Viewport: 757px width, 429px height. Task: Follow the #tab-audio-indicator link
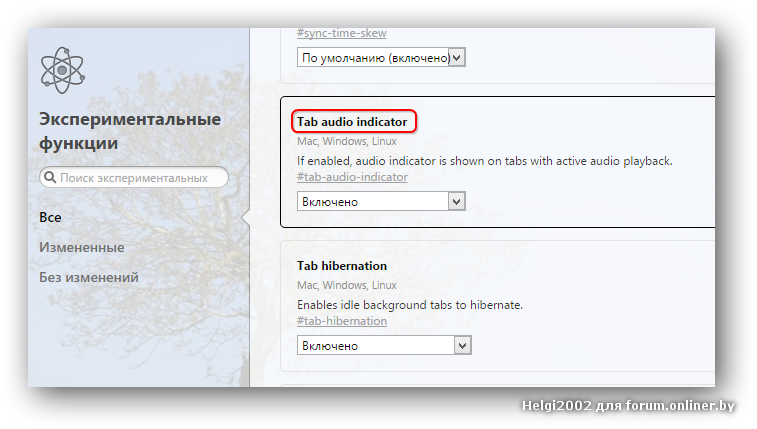pyautogui.click(x=352, y=177)
